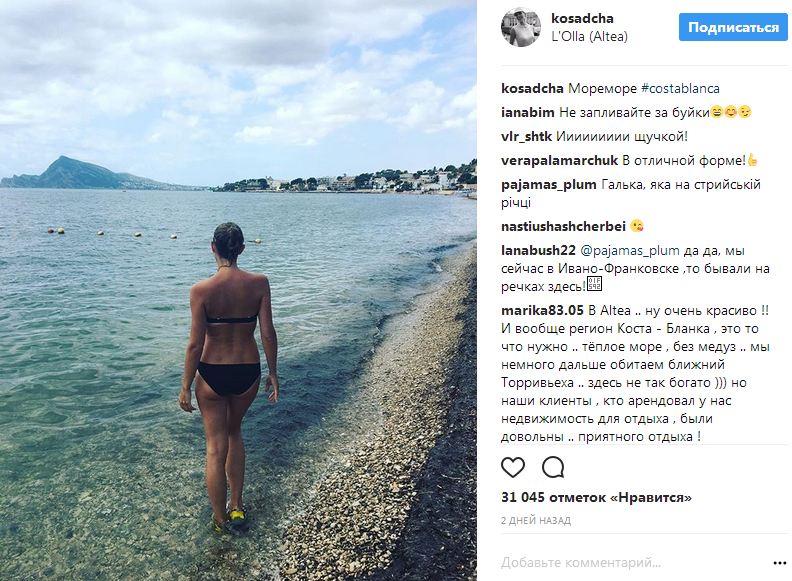Like the post with the heart icon
Screen dimensions: 792x581
click(513, 467)
